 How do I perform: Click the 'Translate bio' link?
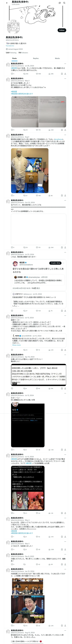tap(10, 46)
